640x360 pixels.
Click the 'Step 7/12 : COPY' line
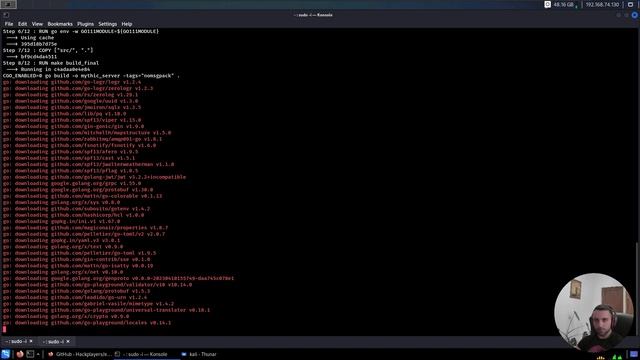point(48,50)
